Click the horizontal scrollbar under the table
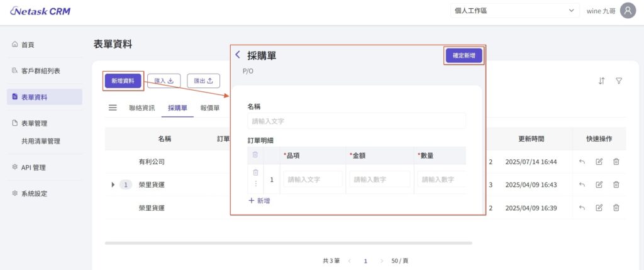This screenshot has height=270, width=644. coord(288,242)
